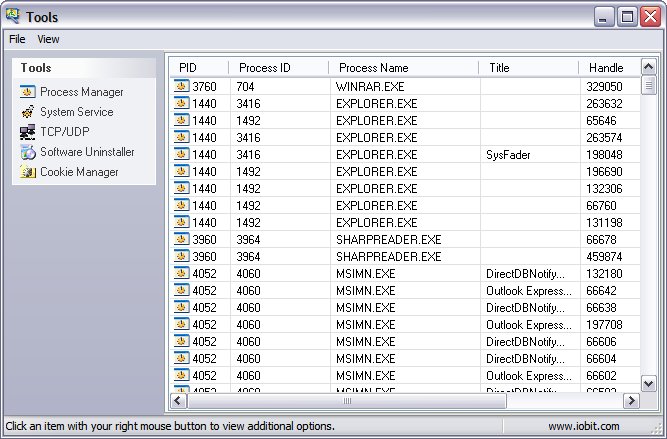This screenshot has width=667, height=439.
Task: Click the horizontal scrollbar left arrow
Action: 178,400
